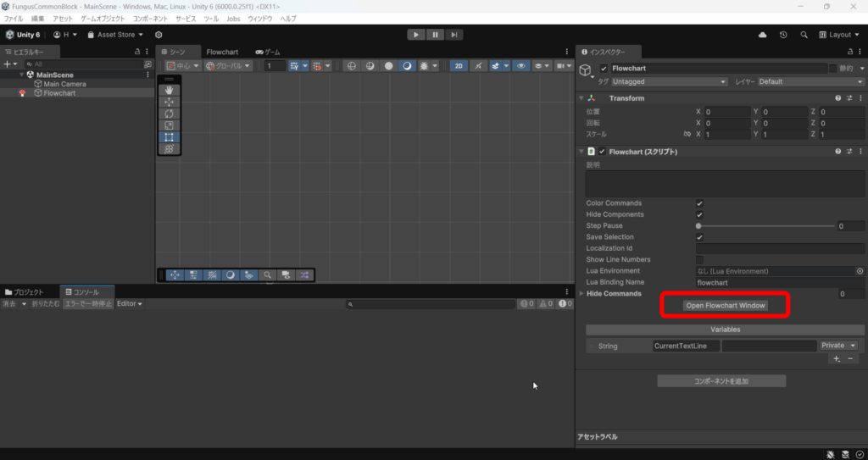Select the Move tool in scene toolbar
The width and height of the screenshot is (868, 460).
[169, 101]
